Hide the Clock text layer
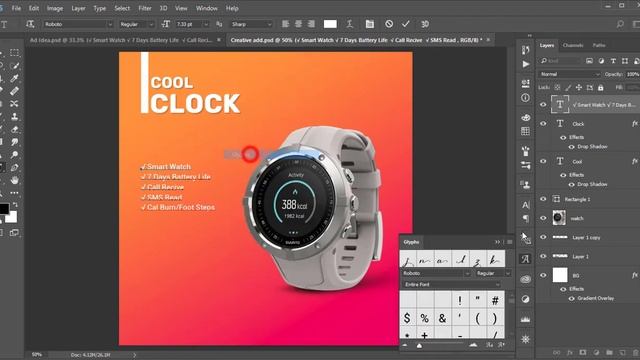The image size is (640, 360). coord(543,124)
